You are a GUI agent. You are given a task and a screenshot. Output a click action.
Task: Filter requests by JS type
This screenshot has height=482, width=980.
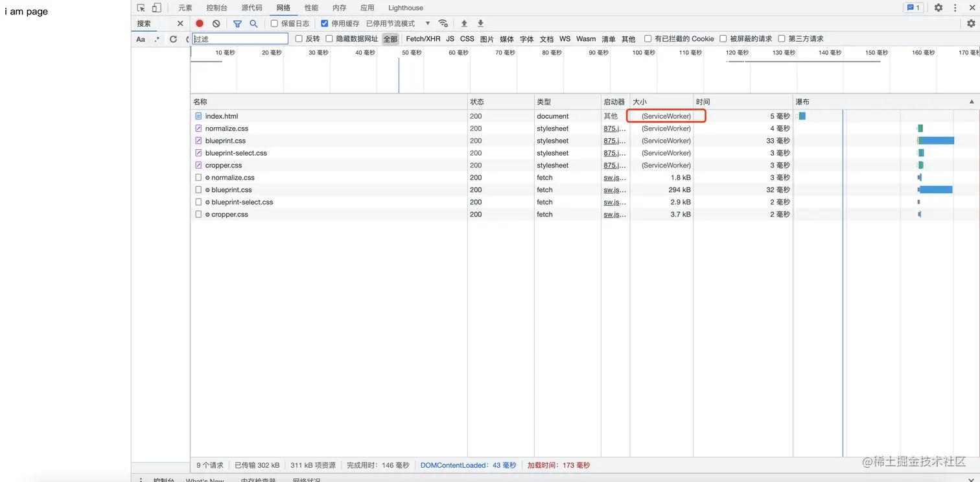pyautogui.click(x=450, y=39)
